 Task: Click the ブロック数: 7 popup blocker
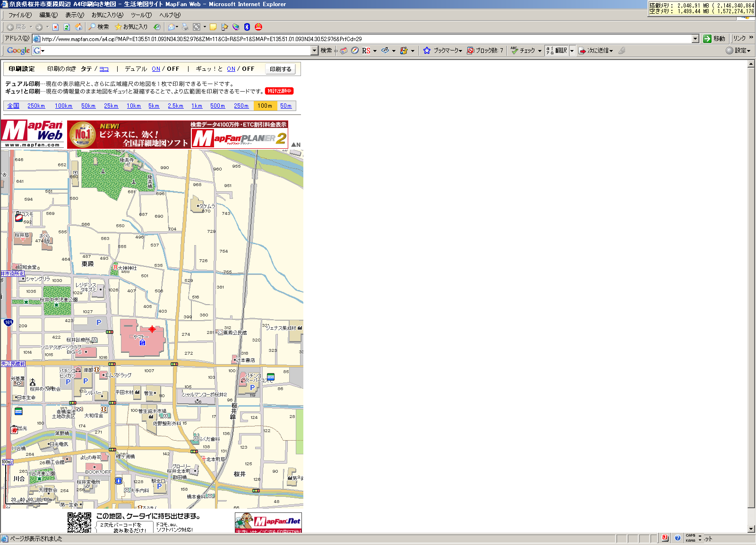tap(485, 51)
